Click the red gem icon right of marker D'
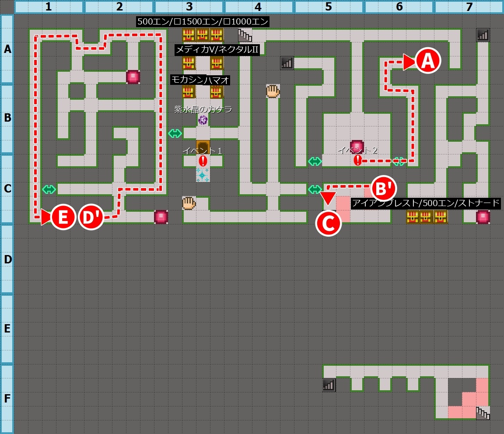Screen dimensions: 504x434 pyautogui.click(x=161, y=217)
